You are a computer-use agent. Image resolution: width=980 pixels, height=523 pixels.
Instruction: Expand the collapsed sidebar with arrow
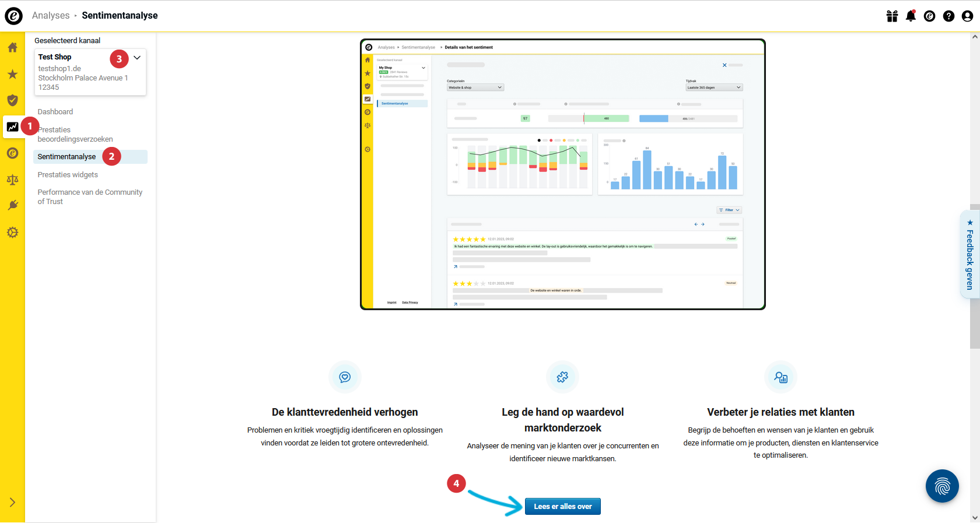pyautogui.click(x=12, y=503)
